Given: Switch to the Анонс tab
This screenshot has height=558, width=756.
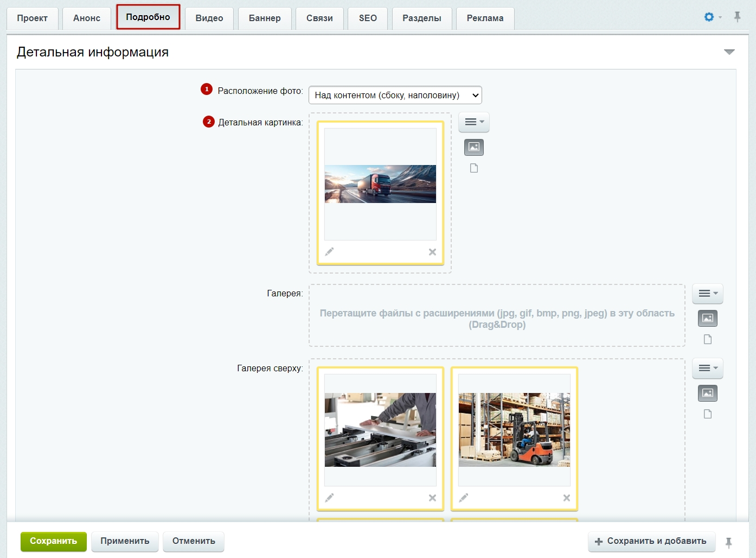Looking at the screenshot, I should click(x=87, y=18).
